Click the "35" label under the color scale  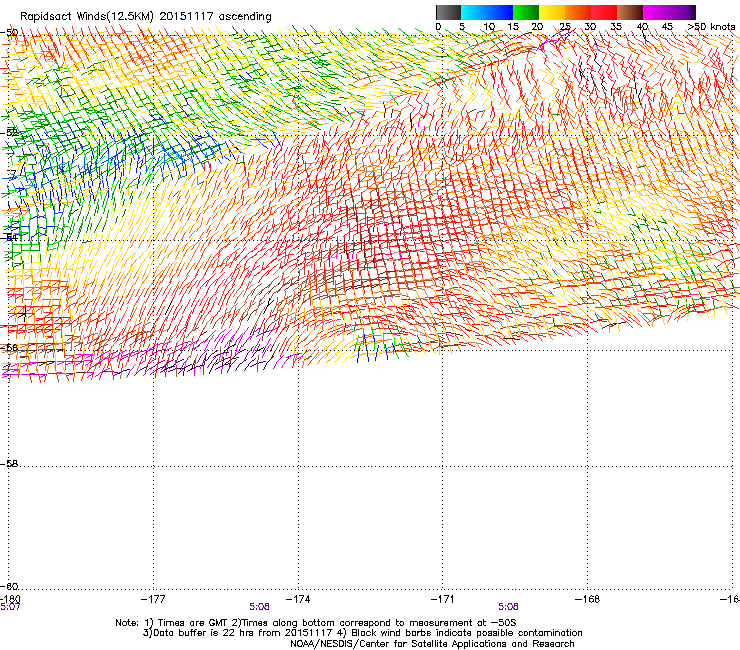(616, 27)
